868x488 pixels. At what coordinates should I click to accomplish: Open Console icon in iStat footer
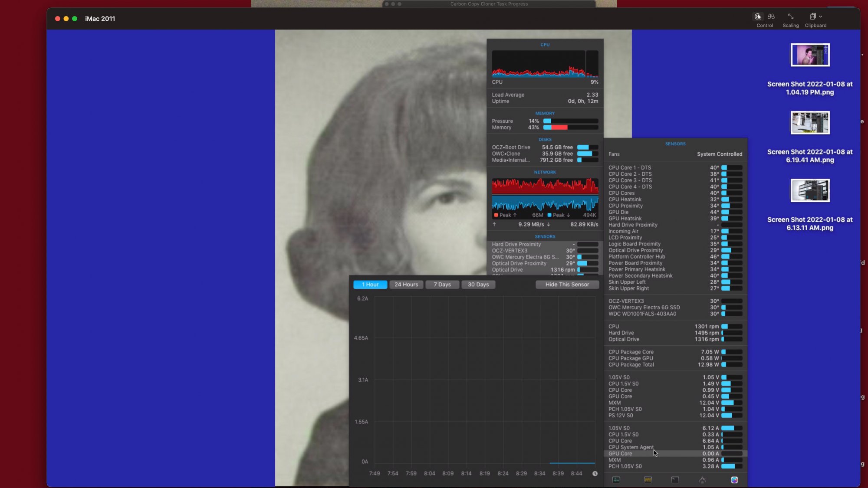tap(648, 480)
